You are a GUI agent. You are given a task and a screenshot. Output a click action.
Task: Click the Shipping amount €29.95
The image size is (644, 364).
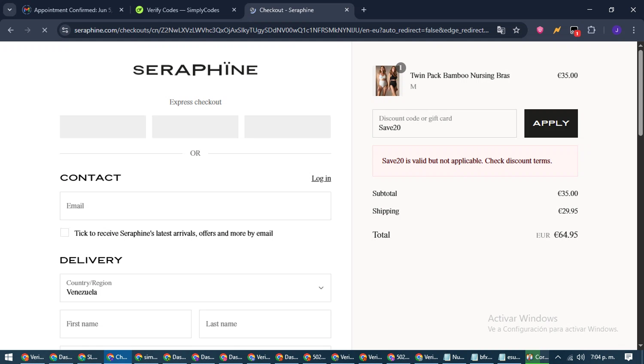click(x=568, y=211)
